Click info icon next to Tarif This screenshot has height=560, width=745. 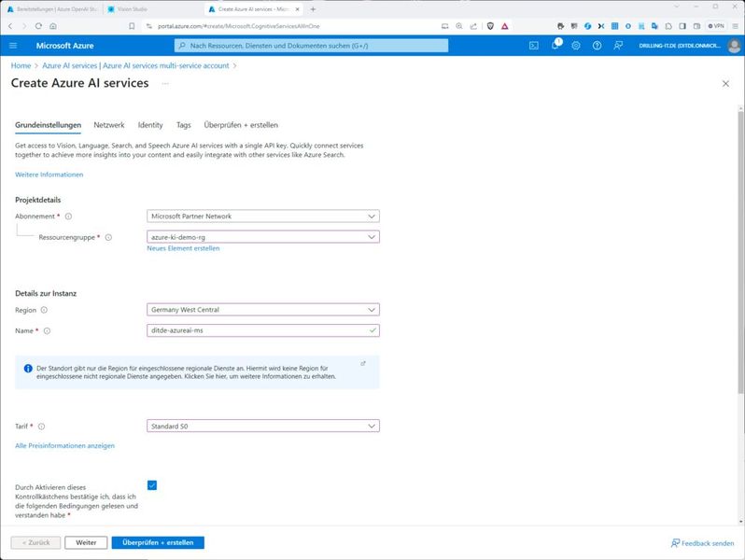click(x=41, y=427)
